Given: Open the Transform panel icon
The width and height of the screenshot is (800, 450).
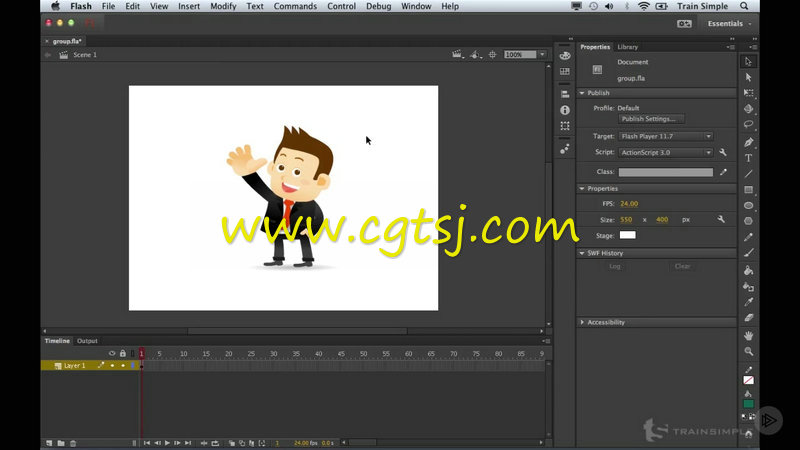Looking at the screenshot, I should (564, 126).
